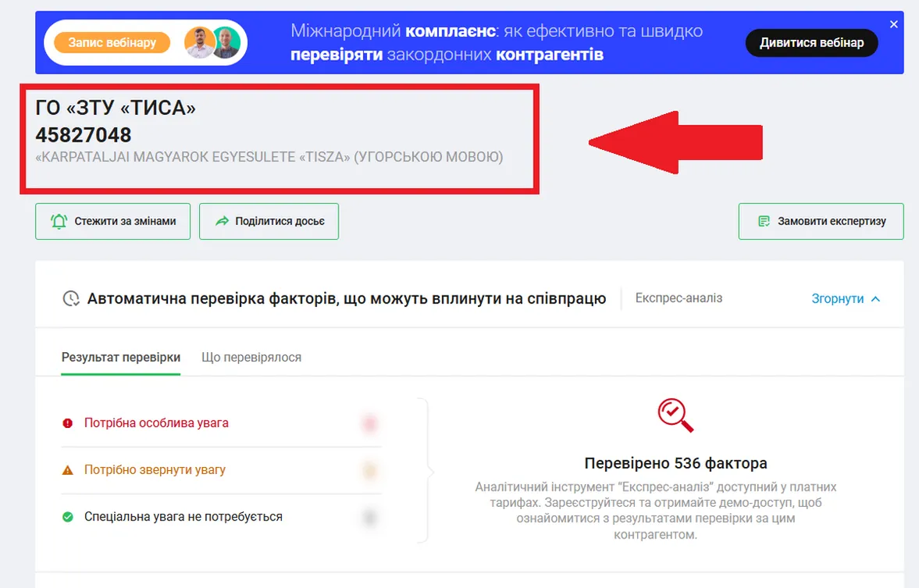
Task: Click the red magnifier checkmark icon
Action: coord(675,415)
